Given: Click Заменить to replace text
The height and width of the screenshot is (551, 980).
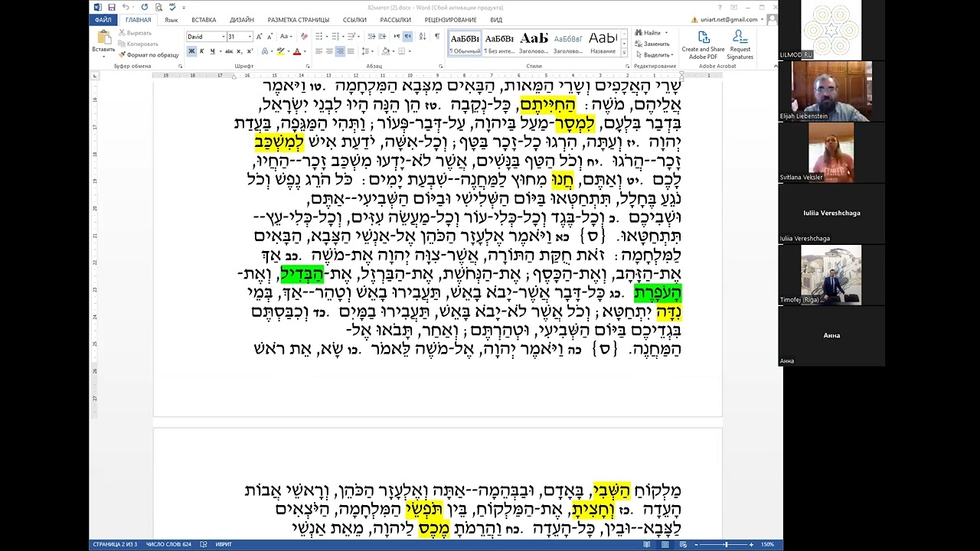Looking at the screenshot, I should click(652, 44).
